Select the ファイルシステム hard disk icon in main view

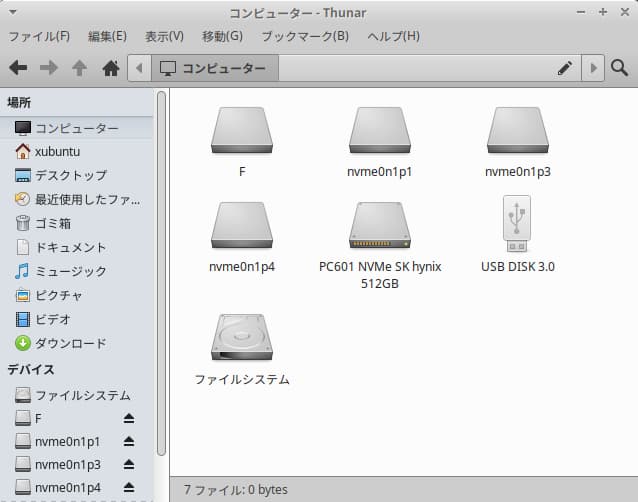pyautogui.click(x=242, y=337)
